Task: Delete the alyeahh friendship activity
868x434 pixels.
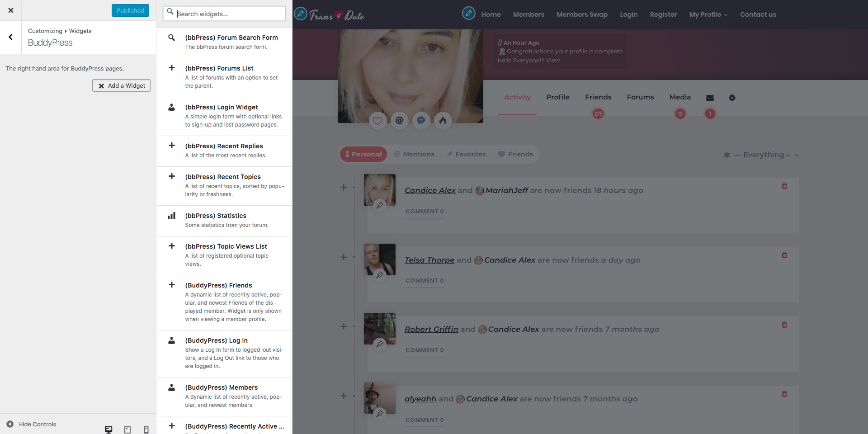Action: tap(784, 394)
